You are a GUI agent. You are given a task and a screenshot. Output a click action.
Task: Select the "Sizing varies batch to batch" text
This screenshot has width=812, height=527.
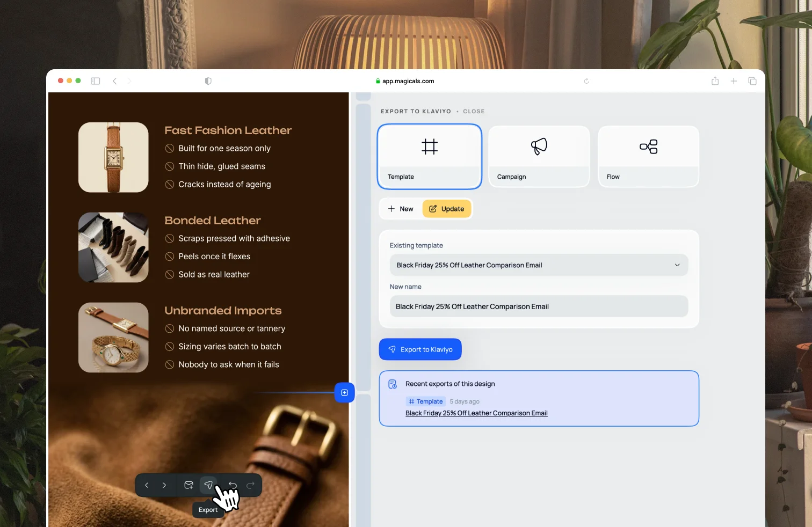(x=230, y=347)
